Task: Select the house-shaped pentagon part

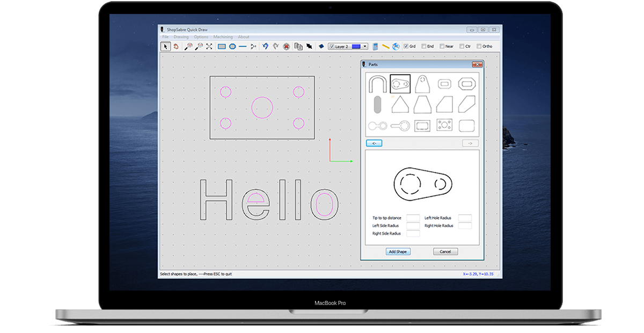Action: tap(400, 104)
